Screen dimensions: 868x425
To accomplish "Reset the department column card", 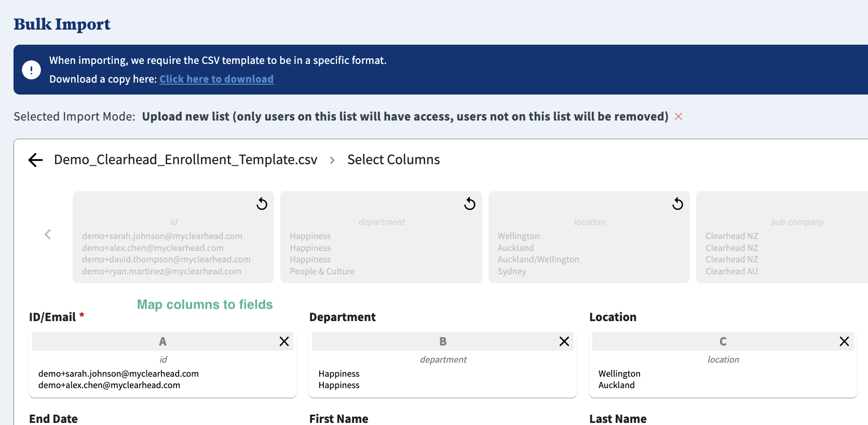I will 470,204.
